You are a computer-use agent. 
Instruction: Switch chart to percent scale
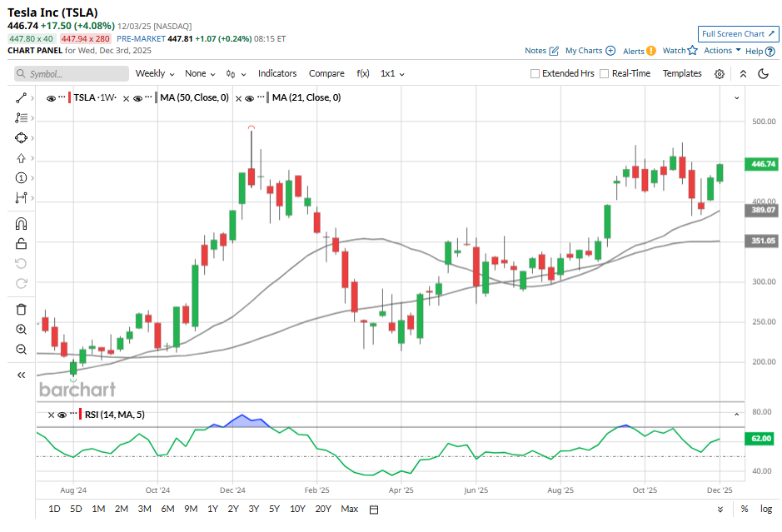(x=745, y=509)
